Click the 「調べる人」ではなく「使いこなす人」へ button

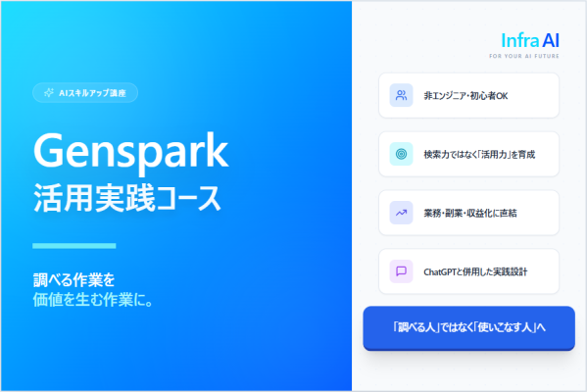point(468,328)
